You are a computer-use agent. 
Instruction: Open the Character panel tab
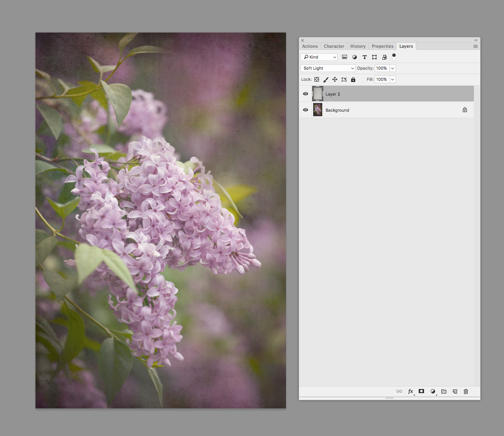pyautogui.click(x=334, y=46)
